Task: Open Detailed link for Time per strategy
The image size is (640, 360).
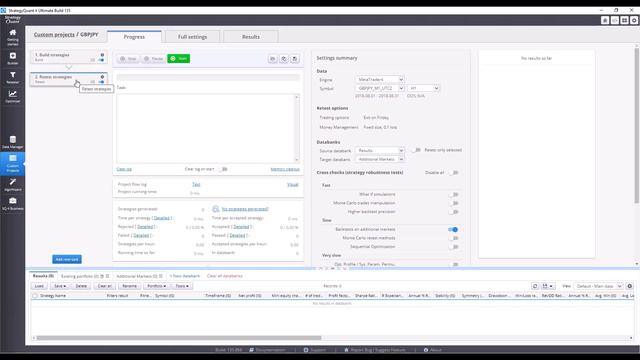Action: point(162,218)
